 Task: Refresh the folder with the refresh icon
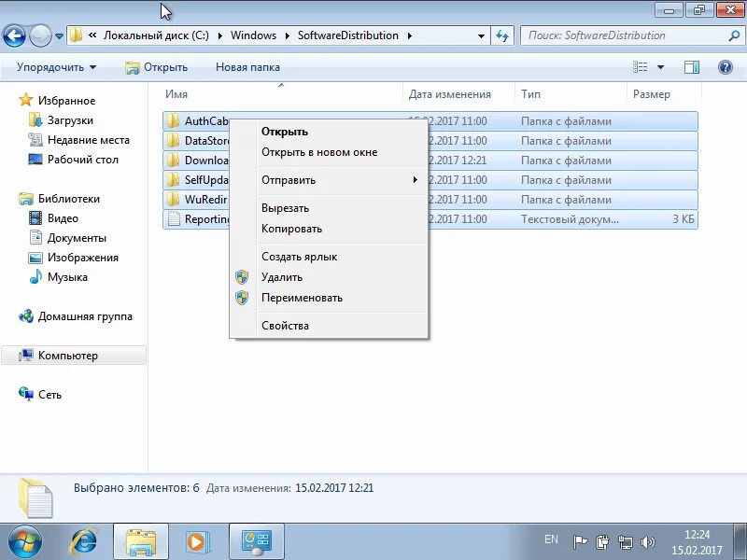(502, 35)
